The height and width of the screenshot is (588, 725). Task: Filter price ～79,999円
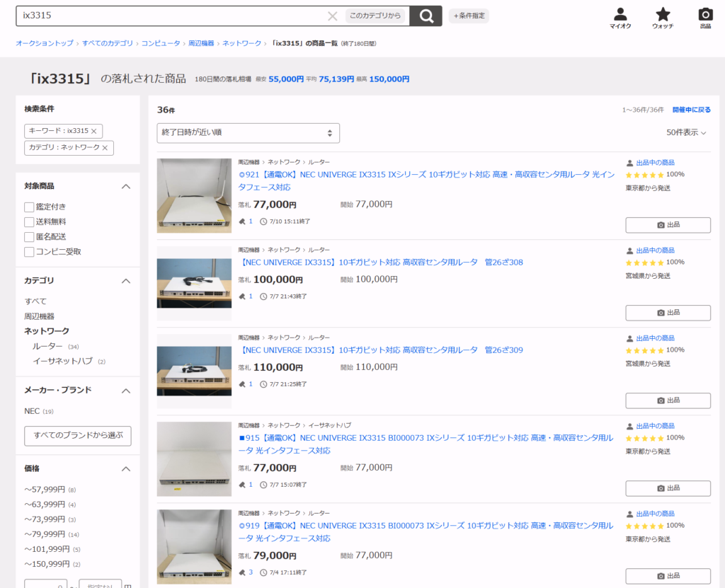pos(52,534)
